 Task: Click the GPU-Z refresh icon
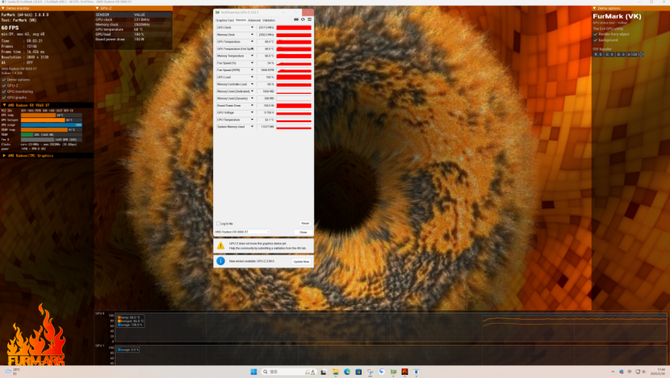click(303, 20)
